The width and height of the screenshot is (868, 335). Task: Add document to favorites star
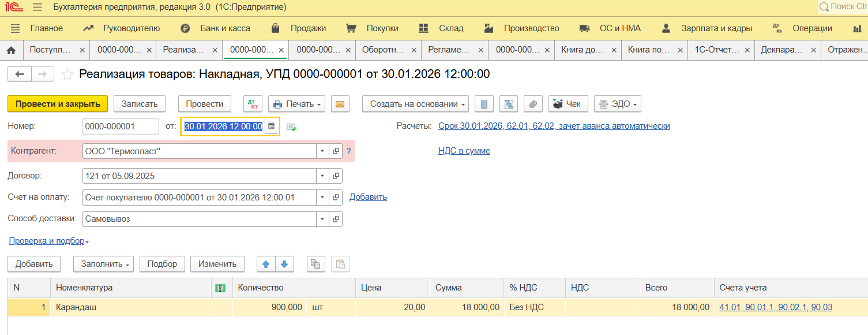click(67, 74)
